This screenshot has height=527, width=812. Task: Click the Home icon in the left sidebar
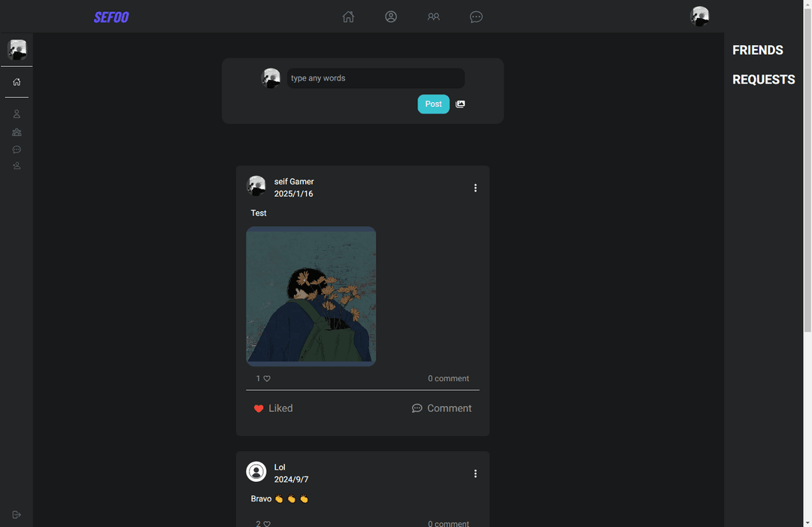point(17,82)
